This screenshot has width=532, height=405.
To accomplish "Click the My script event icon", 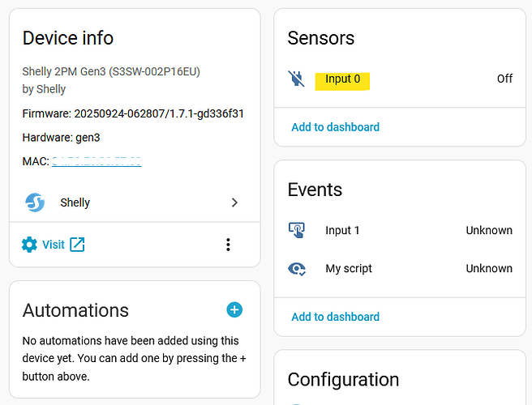I will (x=296, y=268).
